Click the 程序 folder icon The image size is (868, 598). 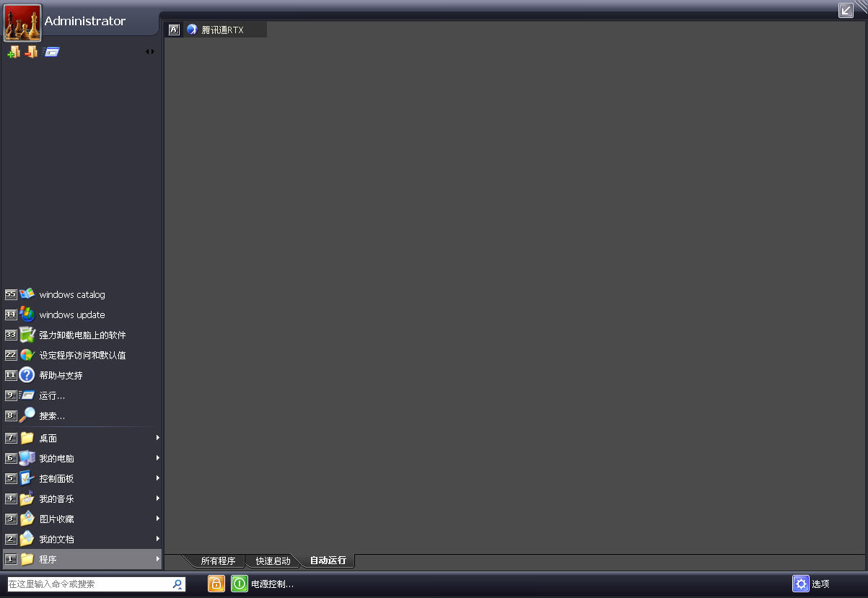click(x=27, y=559)
